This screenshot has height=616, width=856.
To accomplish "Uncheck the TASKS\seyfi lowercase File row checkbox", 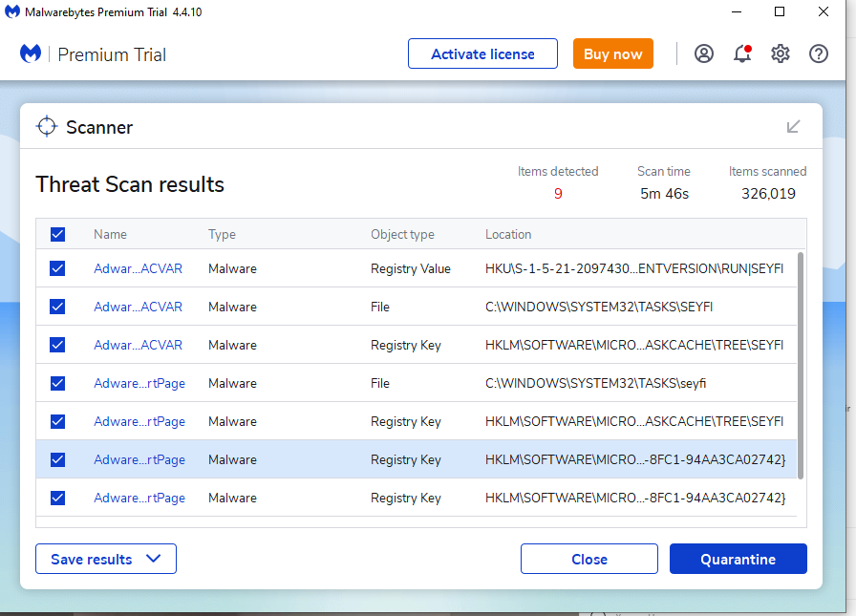I will pyautogui.click(x=57, y=383).
